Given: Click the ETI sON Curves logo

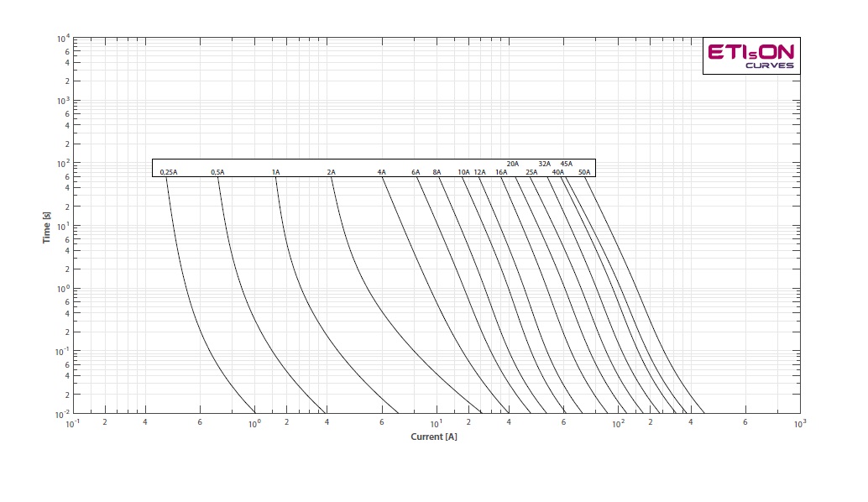Looking at the screenshot, I should (750, 57).
